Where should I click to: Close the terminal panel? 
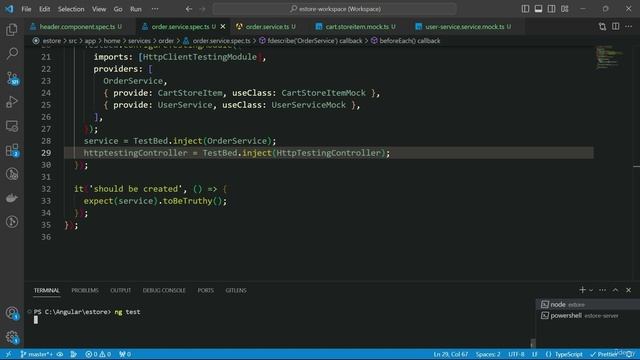(629, 290)
